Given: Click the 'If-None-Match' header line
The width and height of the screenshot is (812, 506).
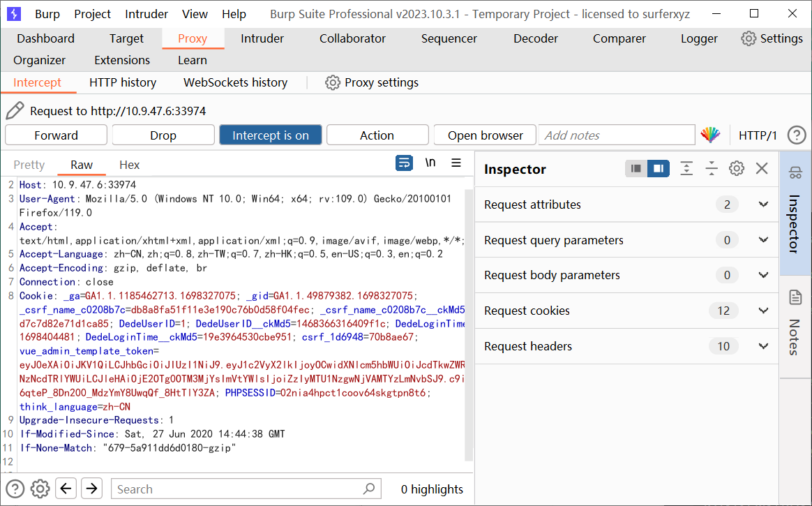Looking at the screenshot, I should [x=128, y=448].
